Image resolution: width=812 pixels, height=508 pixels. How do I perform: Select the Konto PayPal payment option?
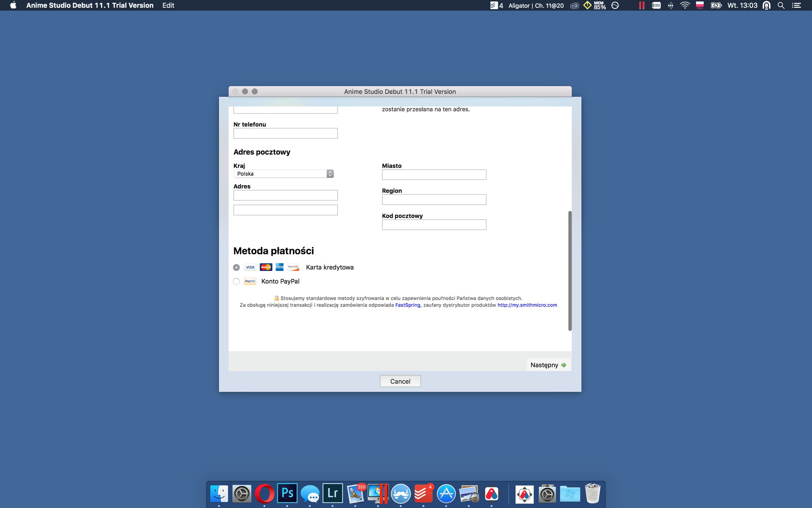pyautogui.click(x=236, y=281)
